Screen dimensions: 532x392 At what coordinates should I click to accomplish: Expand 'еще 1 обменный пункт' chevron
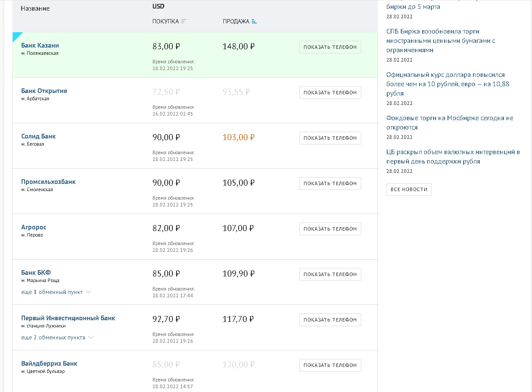(x=88, y=292)
